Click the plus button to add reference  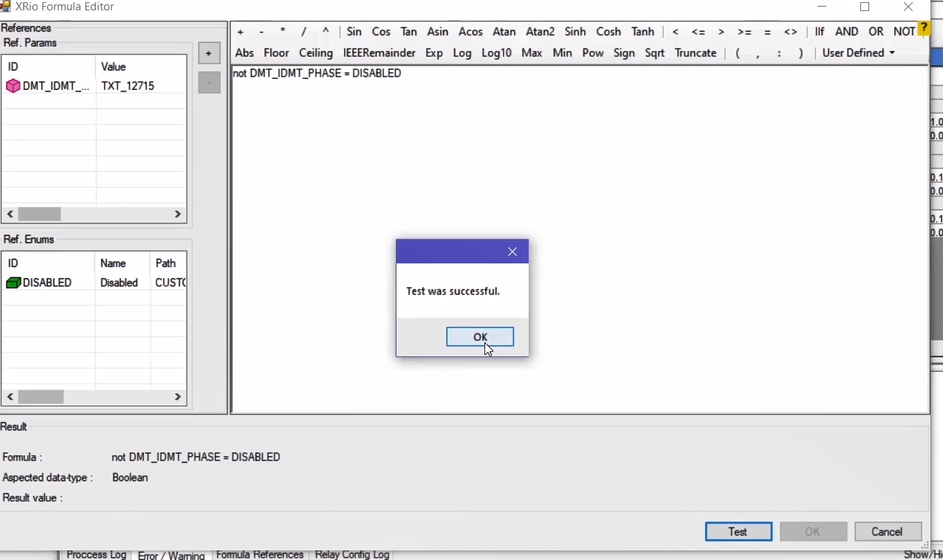click(209, 54)
